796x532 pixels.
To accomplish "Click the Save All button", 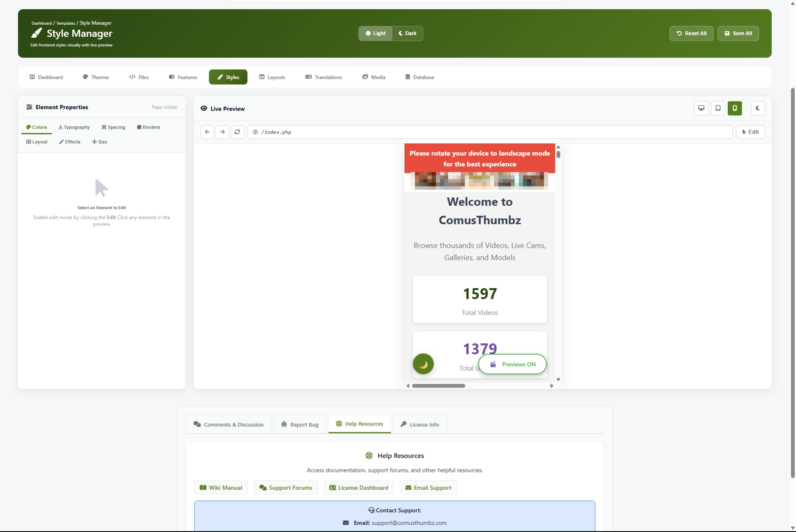I will (x=738, y=34).
